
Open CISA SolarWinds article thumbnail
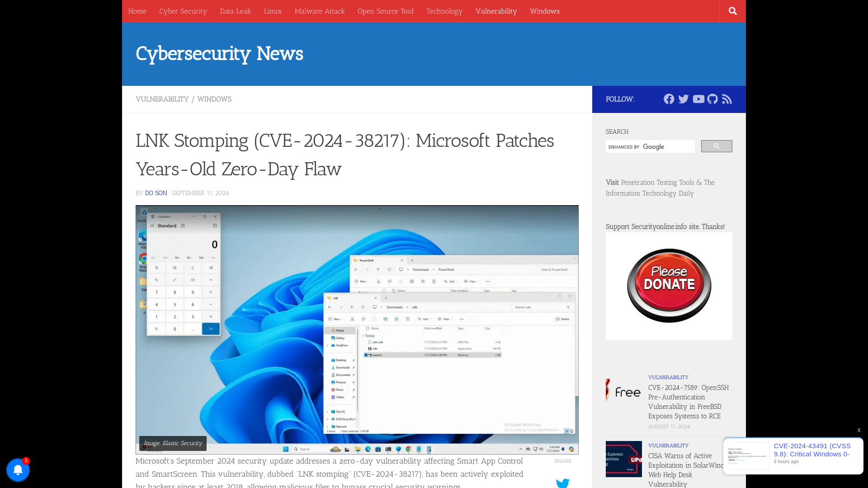pos(624,459)
